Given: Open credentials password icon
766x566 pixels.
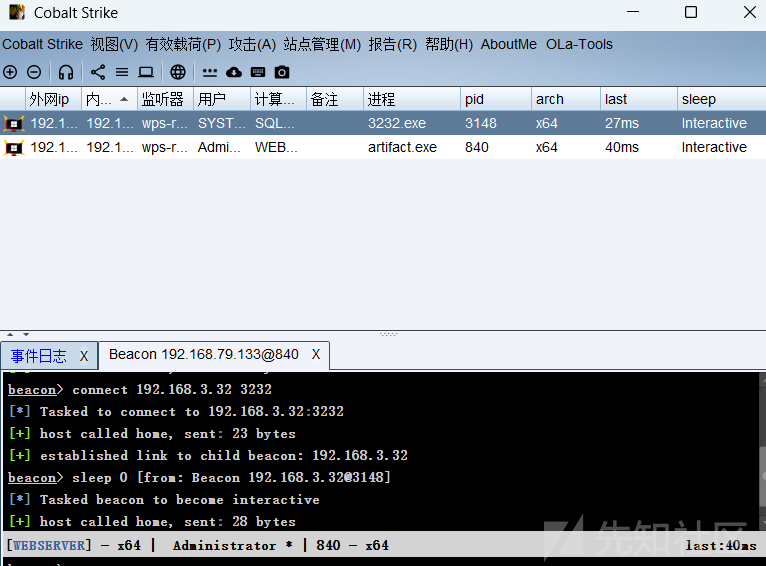Looking at the screenshot, I should [210, 72].
